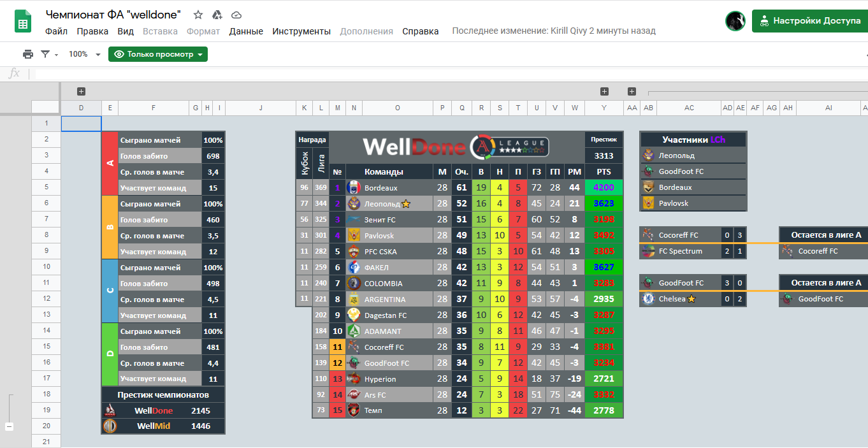Select the column AC header
Screen dimensions: 868x448
[x=689, y=108]
